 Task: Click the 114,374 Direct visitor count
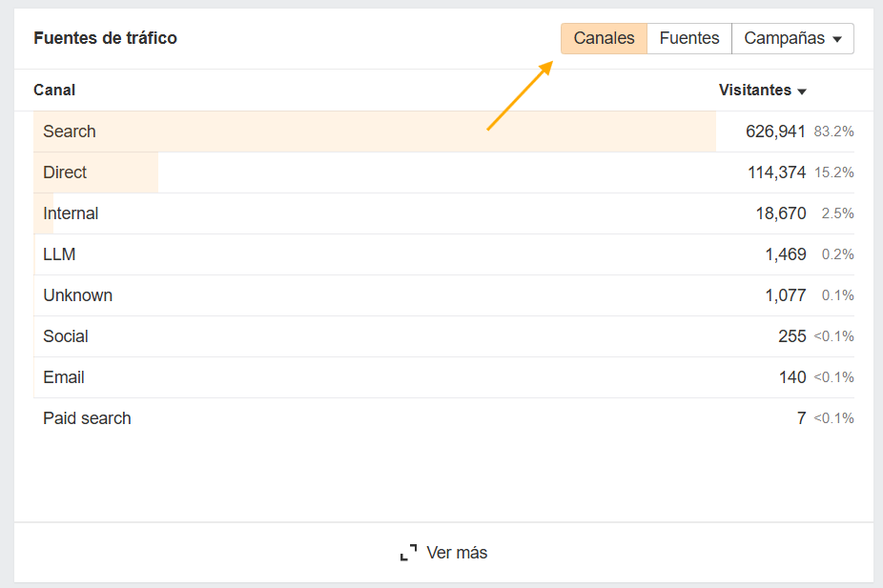pyautogui.click(x=776, y=172)
